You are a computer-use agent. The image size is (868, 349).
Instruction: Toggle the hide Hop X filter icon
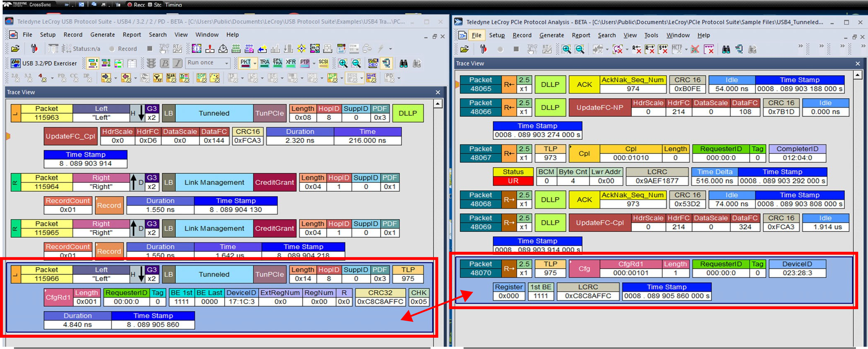point(371,78)
